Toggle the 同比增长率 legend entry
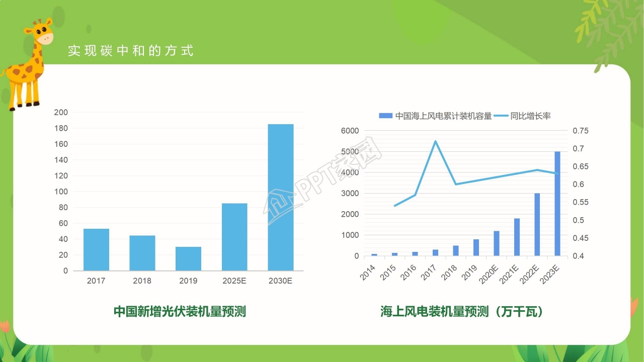 (531, 115)
